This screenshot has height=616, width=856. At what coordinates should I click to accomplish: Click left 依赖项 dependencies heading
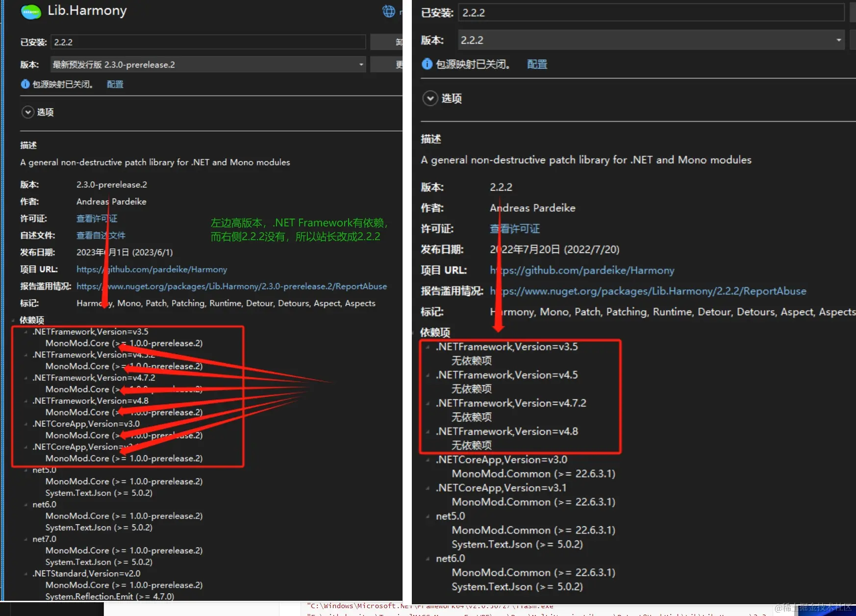pyautogui.click(x=32, y=320)
